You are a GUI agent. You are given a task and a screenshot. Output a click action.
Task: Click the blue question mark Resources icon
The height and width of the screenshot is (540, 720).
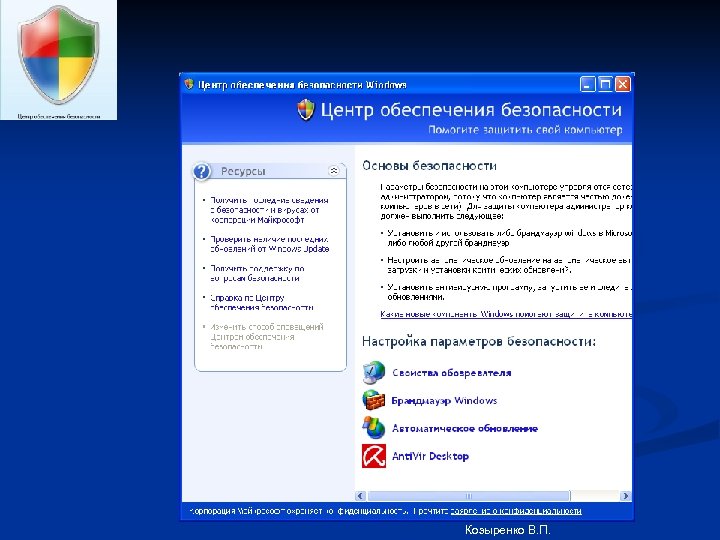pyautogui.click(x=202, y=171)
